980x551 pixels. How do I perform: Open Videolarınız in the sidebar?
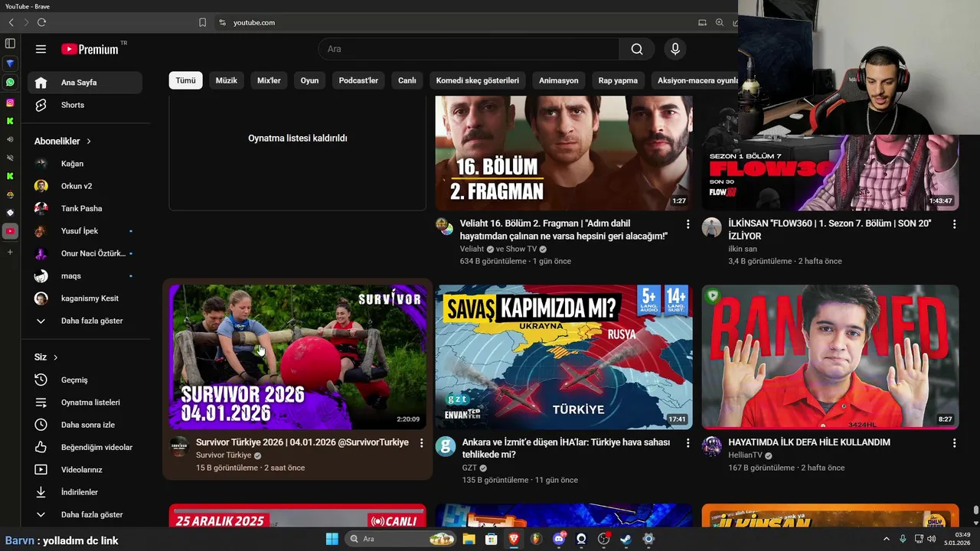click(x=85, y=470)
